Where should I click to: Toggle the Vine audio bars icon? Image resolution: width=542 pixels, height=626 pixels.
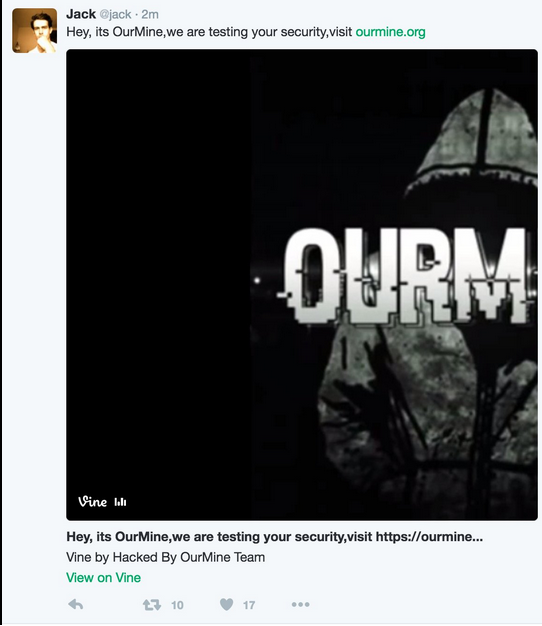(121, 502)
